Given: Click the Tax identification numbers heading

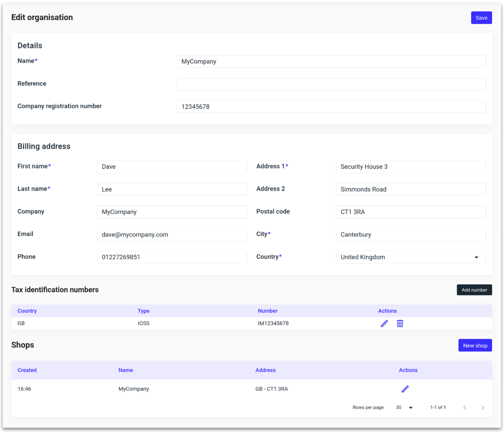Looking at the screenshot, I should point(55,290).
